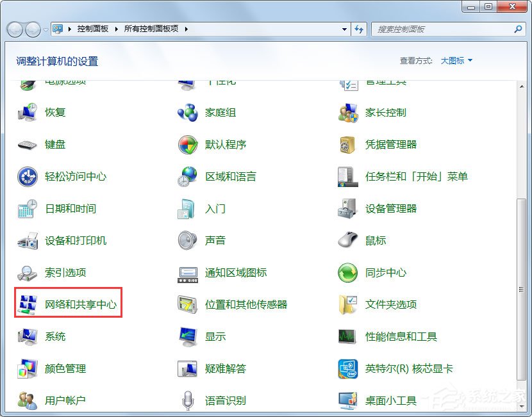
Task: Open 设备管理器 (Device Manager)
Action: click(x=392, y=208)
